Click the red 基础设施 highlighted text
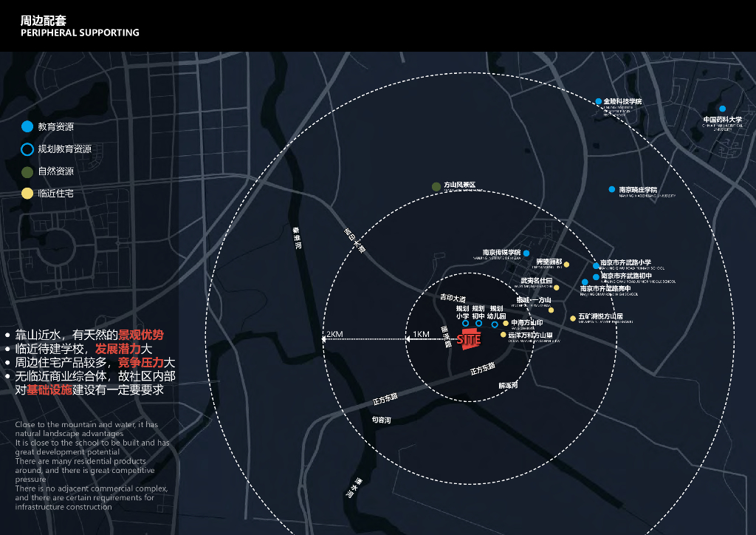This screenshot has height=535, width=756. 49,389
